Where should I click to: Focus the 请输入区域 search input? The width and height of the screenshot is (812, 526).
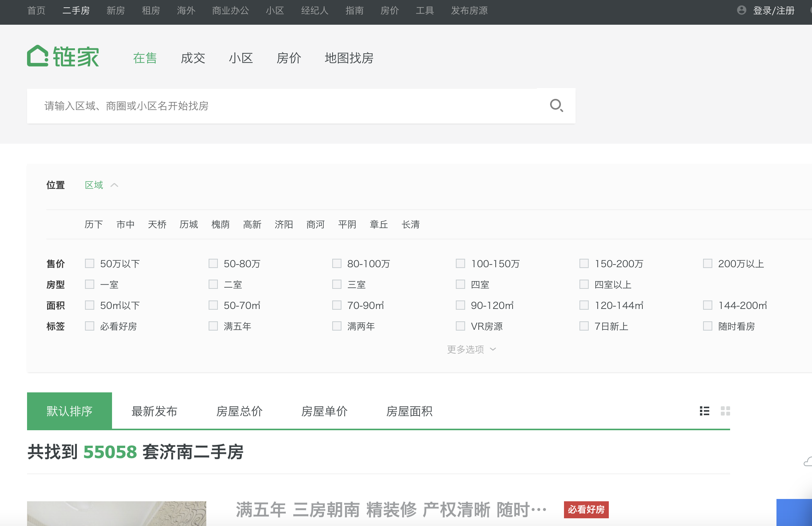pos(282,106)
